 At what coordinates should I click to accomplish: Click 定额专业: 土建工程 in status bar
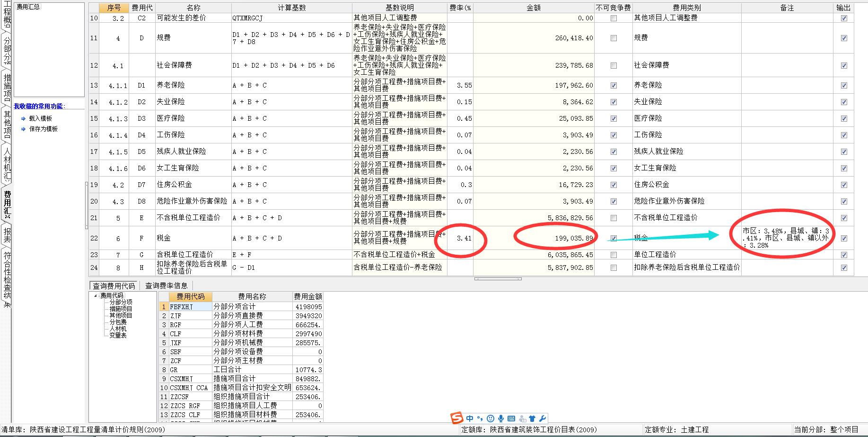(676, 430)
